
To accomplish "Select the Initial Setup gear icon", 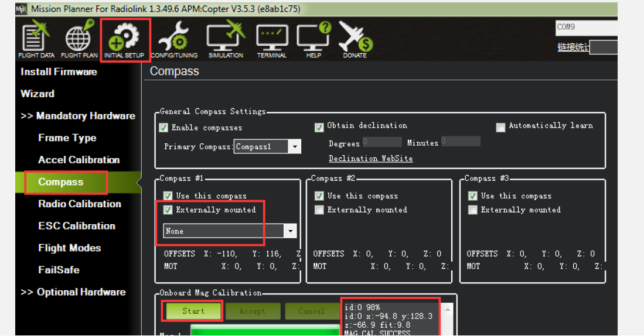I will [124, 39].
